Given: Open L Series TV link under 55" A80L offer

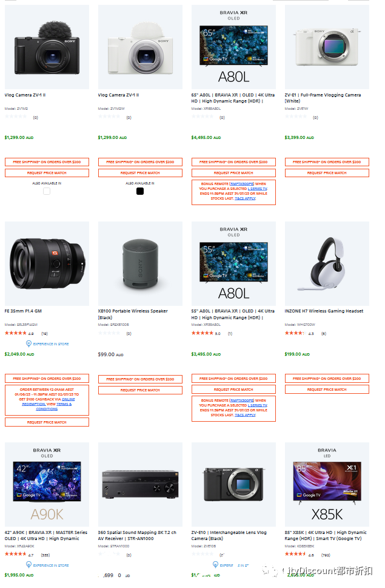Looking at the screenshot, I should point(257,405).
